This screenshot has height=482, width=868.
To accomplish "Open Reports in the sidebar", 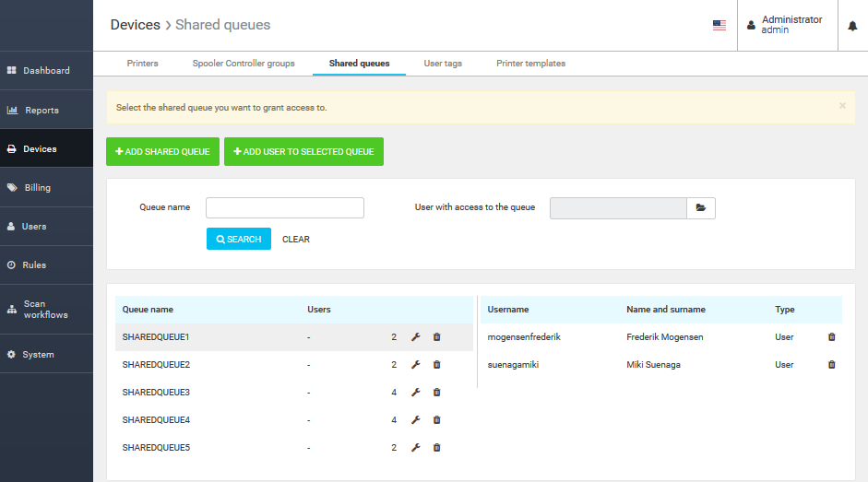I will [x=42, y=111].
